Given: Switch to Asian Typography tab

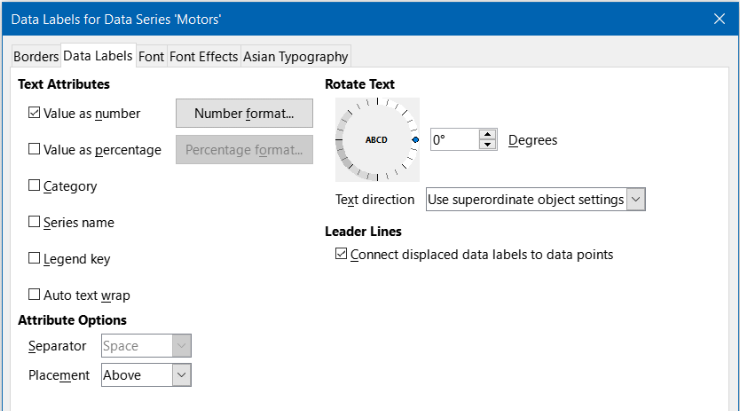Looking at the screenshot, I should click(x=295, y=57).
